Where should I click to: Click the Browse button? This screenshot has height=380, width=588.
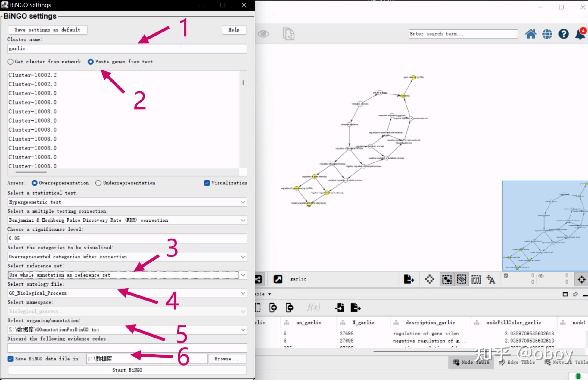(226, 359)
